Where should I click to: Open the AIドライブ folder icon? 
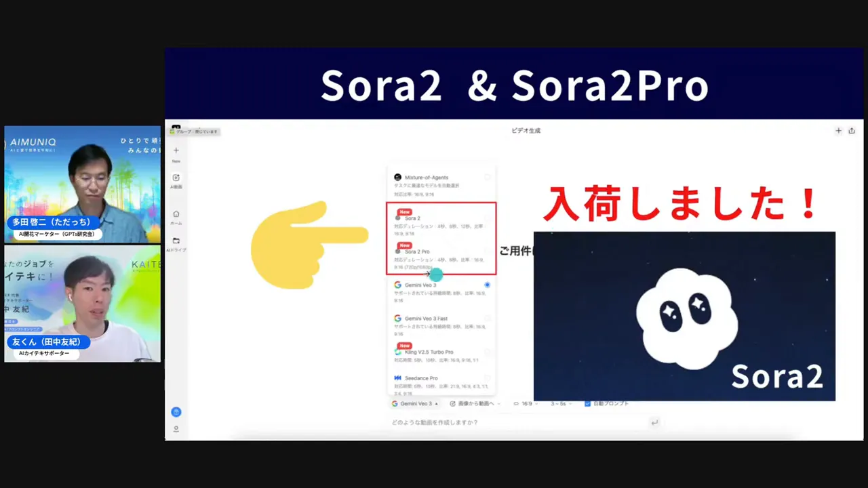point(176,241)
